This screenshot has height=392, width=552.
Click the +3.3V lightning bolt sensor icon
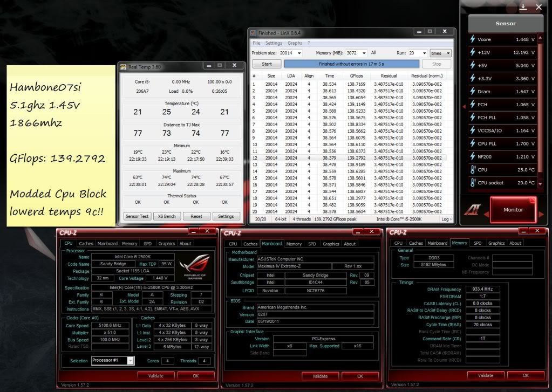pos(473,78)
